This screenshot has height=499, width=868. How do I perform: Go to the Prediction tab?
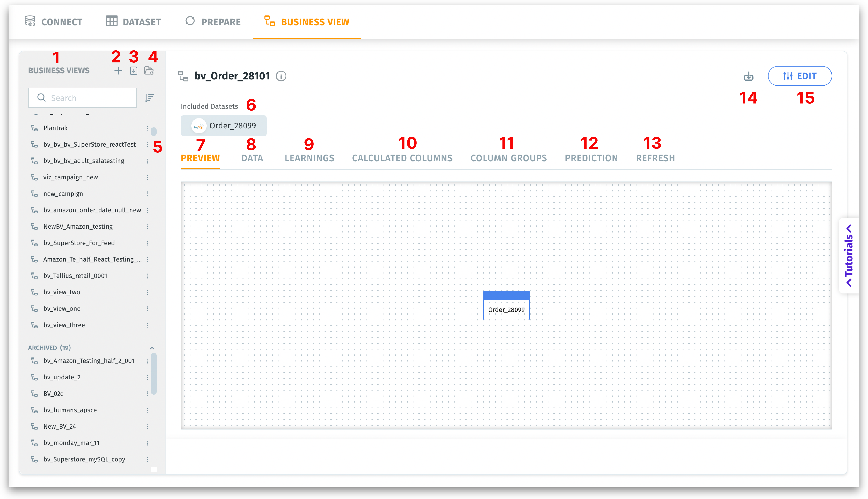click(x=591, y=158)
